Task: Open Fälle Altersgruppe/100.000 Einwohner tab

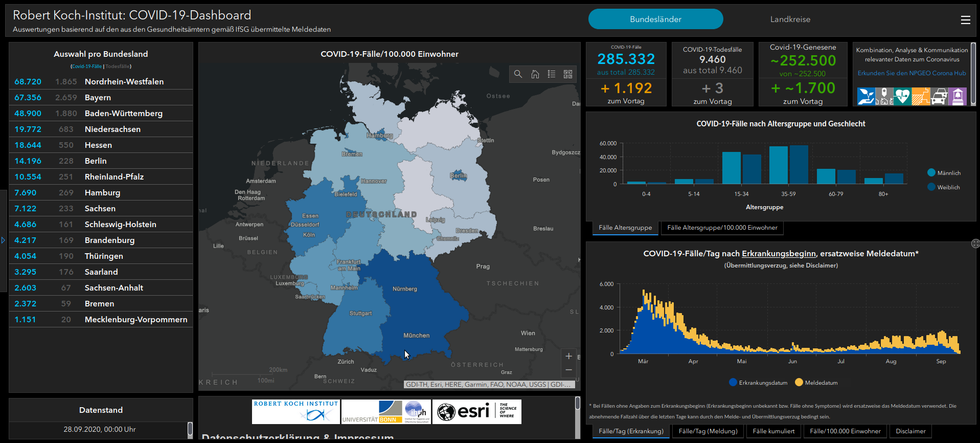Action: pos(722,228)
